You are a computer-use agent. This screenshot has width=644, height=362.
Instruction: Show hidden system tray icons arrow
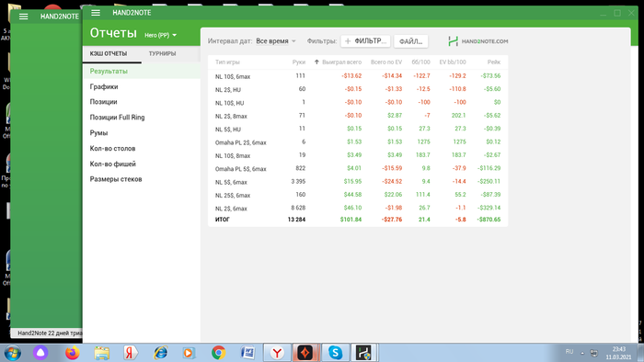coord(582,353)
